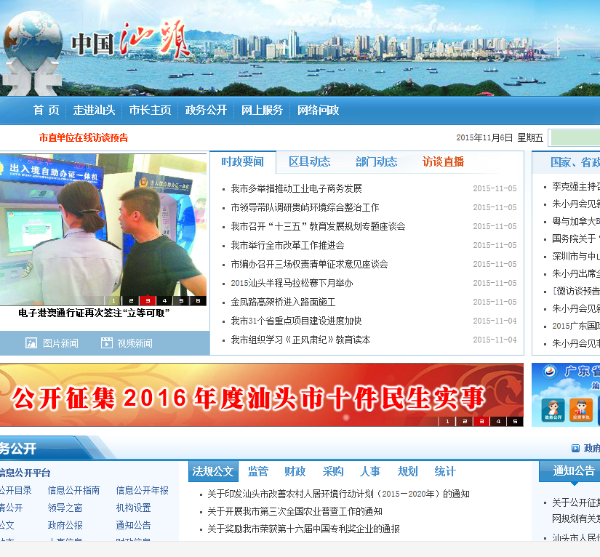600x557 pixels.
Task: Show banner slide 2
Action: click(464, 421)
